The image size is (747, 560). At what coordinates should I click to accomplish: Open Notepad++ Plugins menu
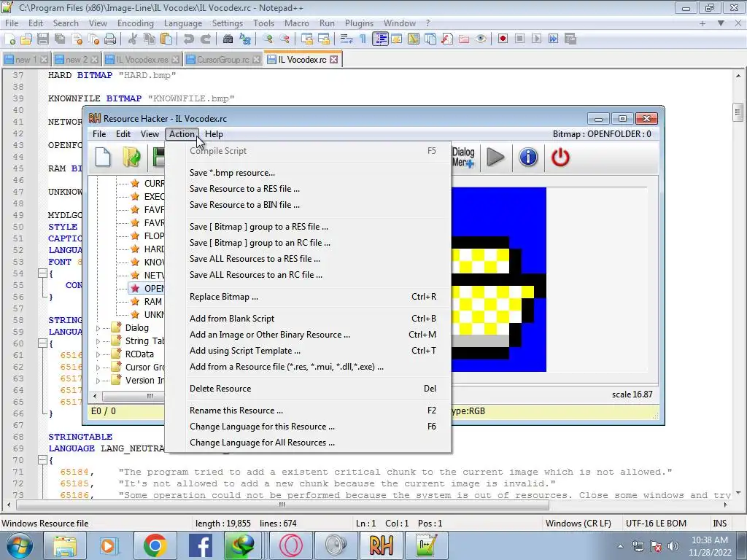coord(359,23)
